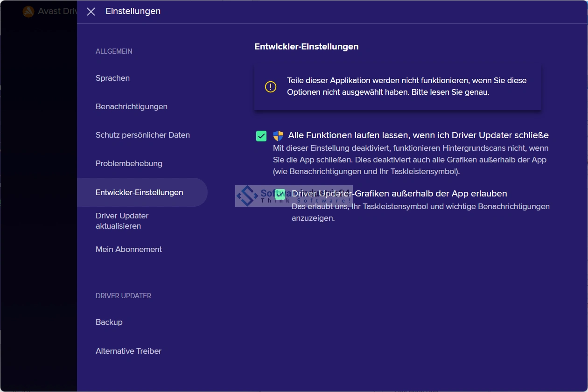Show the Mein Abonnement page
The image size is (588, 392).
(128, 249)
